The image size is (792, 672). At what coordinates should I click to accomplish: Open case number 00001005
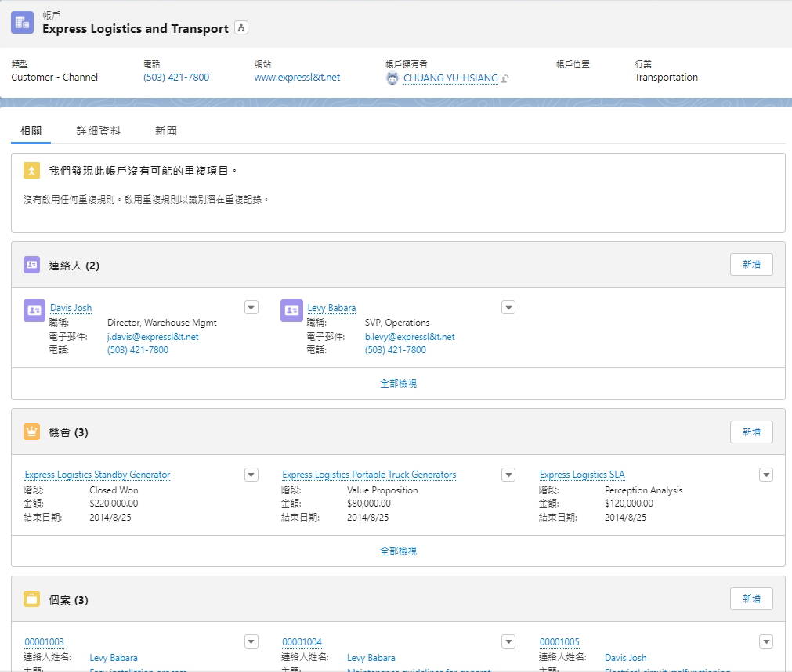(x=559, y=641)
